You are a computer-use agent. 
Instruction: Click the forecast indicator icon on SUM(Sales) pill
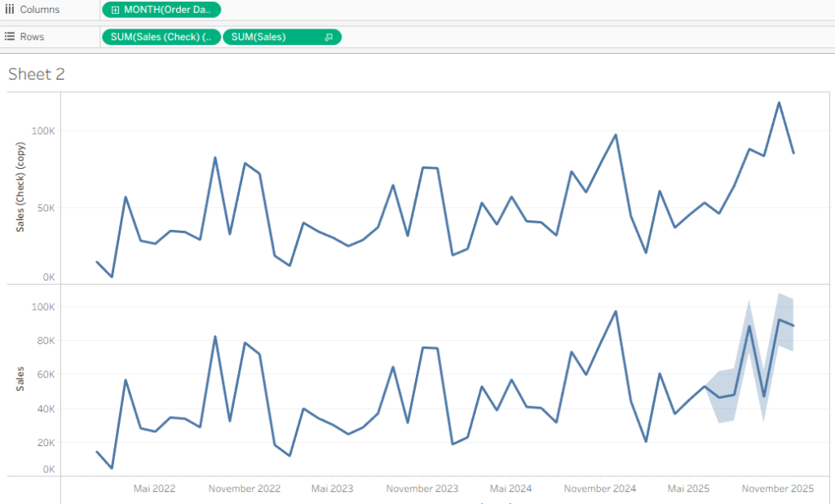(x=329, y=37)
